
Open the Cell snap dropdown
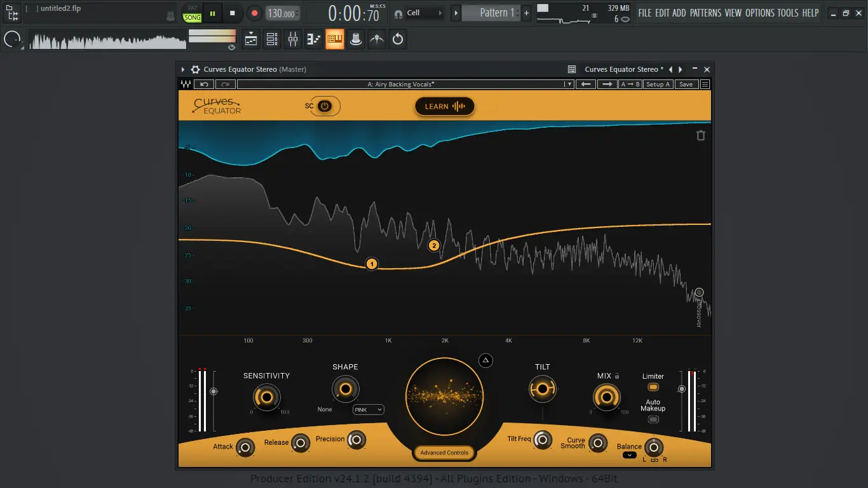425,13
